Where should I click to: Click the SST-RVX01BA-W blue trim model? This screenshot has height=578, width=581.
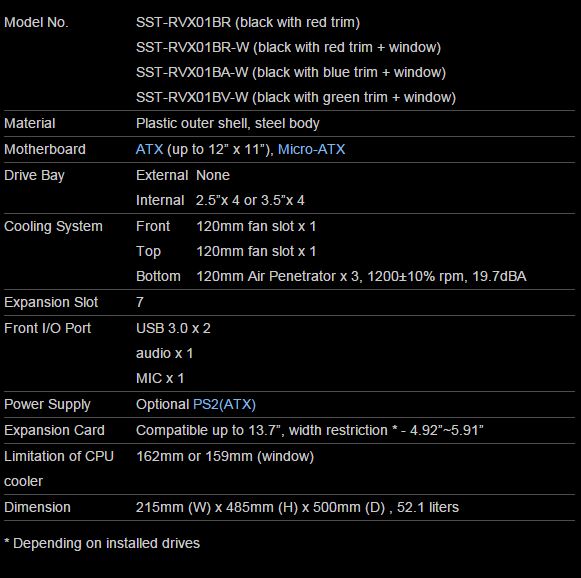pos(291,72)
